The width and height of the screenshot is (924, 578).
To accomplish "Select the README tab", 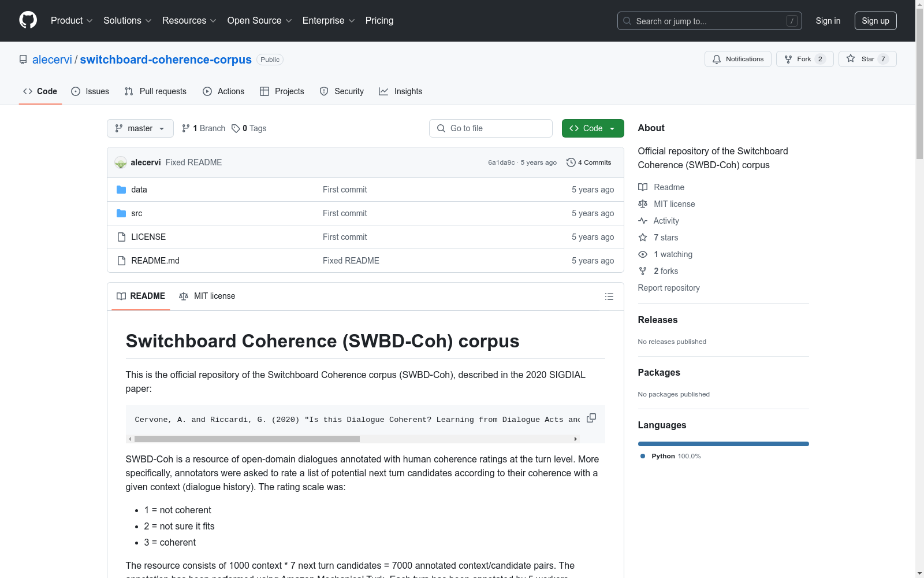I will 141,296.
